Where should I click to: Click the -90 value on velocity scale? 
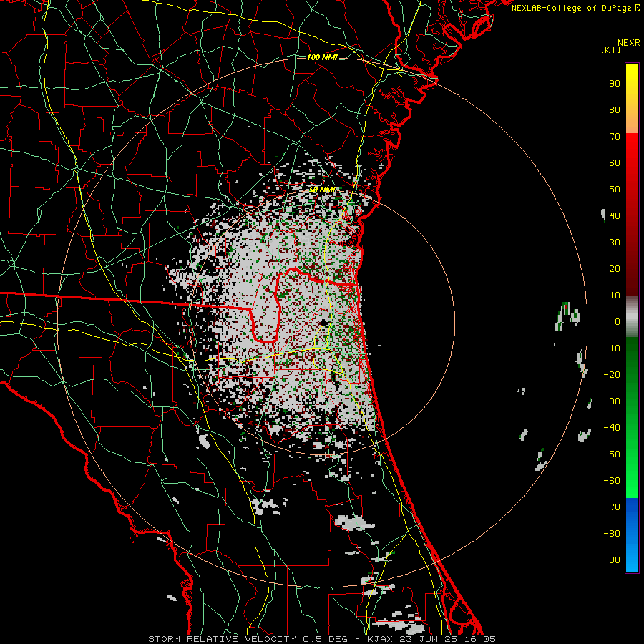pos(612,560)
